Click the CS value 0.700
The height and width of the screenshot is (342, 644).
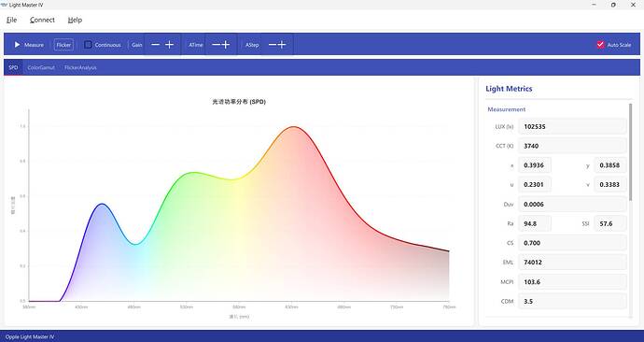(x=572, y=243)
